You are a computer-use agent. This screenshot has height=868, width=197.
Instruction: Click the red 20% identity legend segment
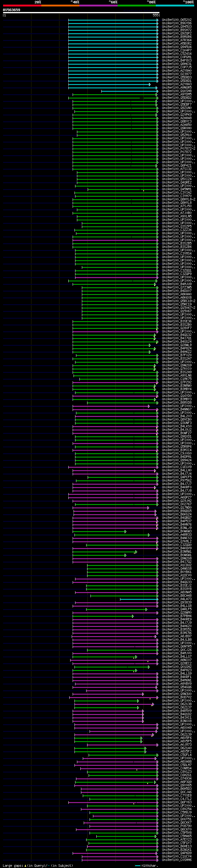[22, 6]
